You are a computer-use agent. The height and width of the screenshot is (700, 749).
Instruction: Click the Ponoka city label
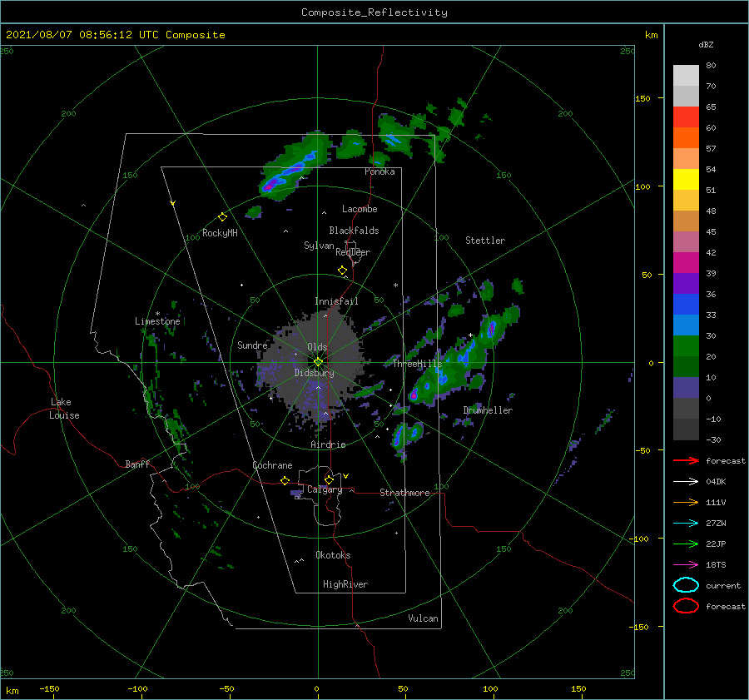[379, 171]
